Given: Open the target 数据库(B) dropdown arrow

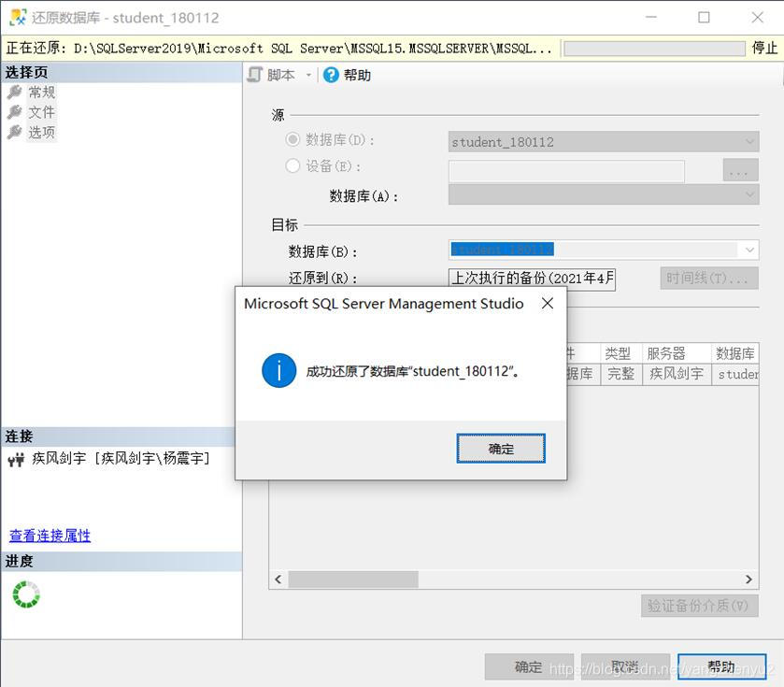Looking at the screenshot, I should pyautogui.click(x=749, y=250).
